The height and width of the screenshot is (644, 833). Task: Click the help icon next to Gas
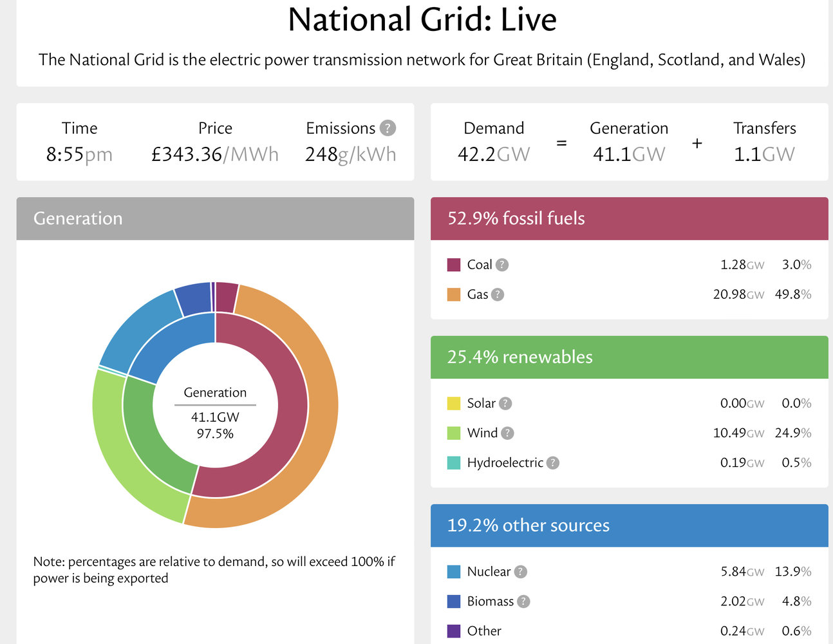pos(498,294)
